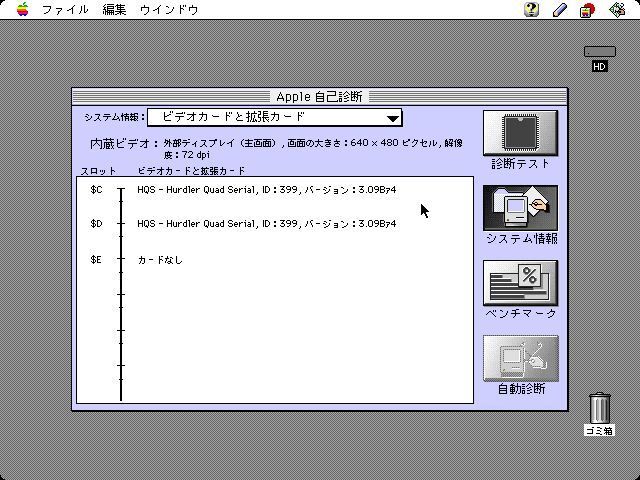Click the ベンチマーク label
The width and height of the screenshot is (640, 480).
[521, 313]
